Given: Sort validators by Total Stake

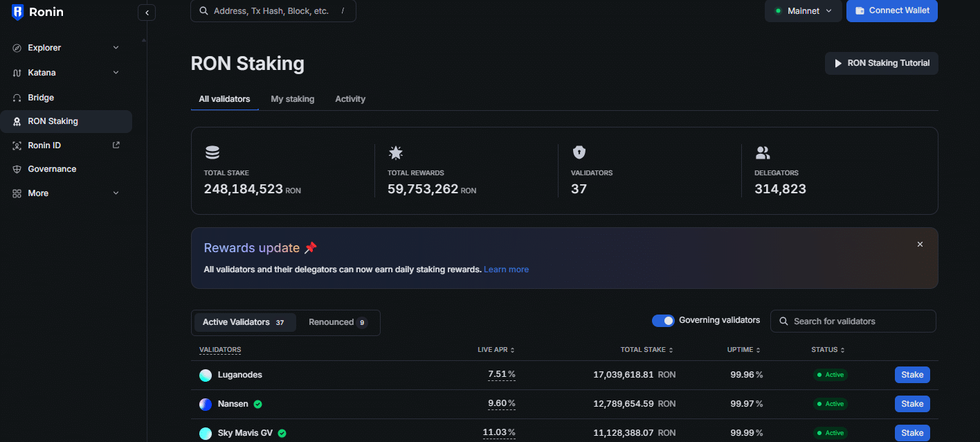Looking at the screenshot, I should pyautogui.click(x=646, y=350).
